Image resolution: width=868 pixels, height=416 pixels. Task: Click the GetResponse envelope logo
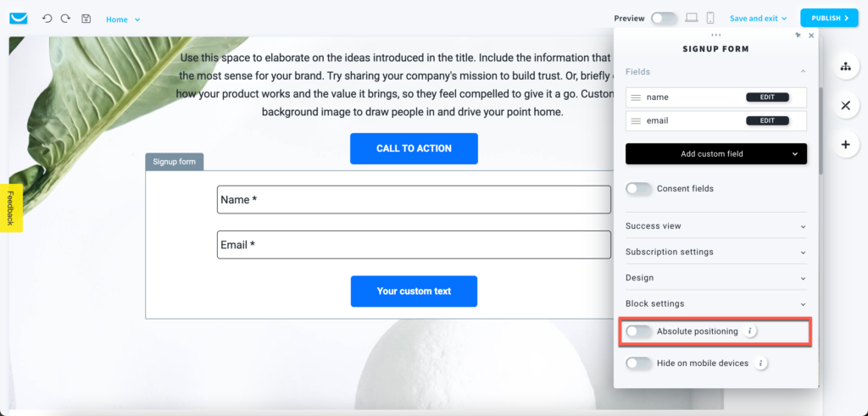coord(19,19)
